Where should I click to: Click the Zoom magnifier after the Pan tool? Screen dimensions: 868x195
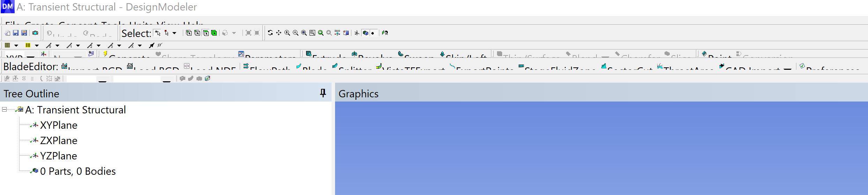pyautogui.click(x=287, y=33)
